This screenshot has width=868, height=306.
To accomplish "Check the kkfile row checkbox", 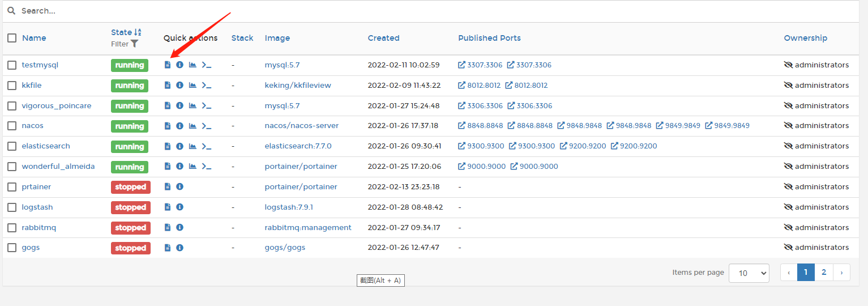I will pyautogui.click(x=12, y=86).
